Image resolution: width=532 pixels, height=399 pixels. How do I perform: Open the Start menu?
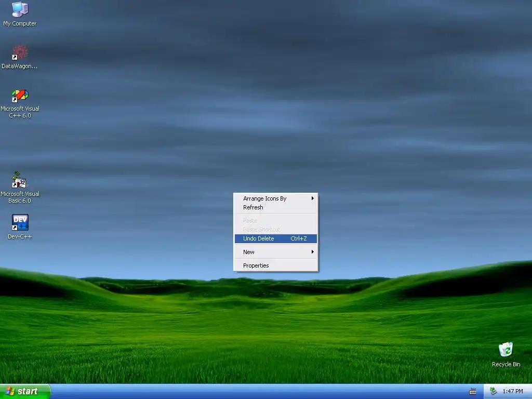point(25,391)
